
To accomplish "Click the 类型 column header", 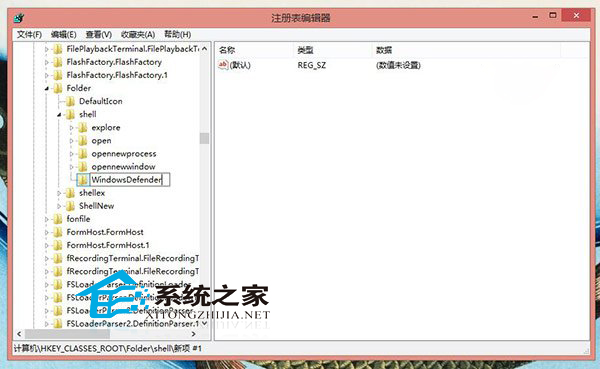I will click(332, 50).
